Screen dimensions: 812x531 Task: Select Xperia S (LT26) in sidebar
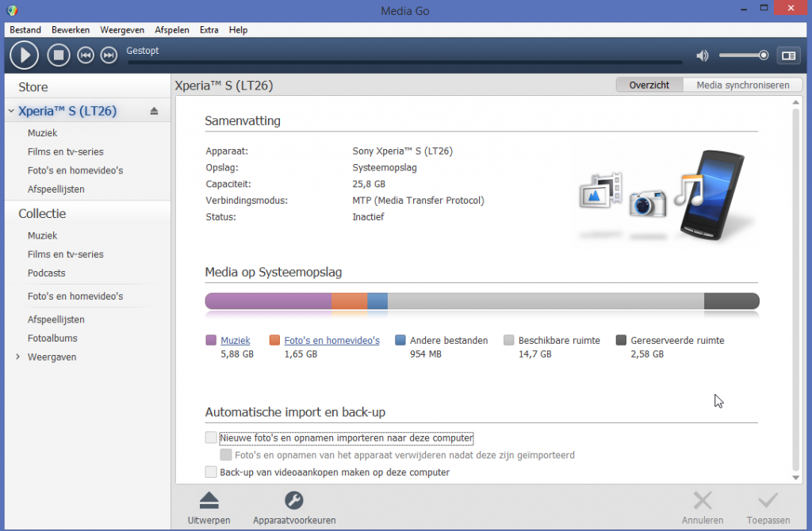67,111
